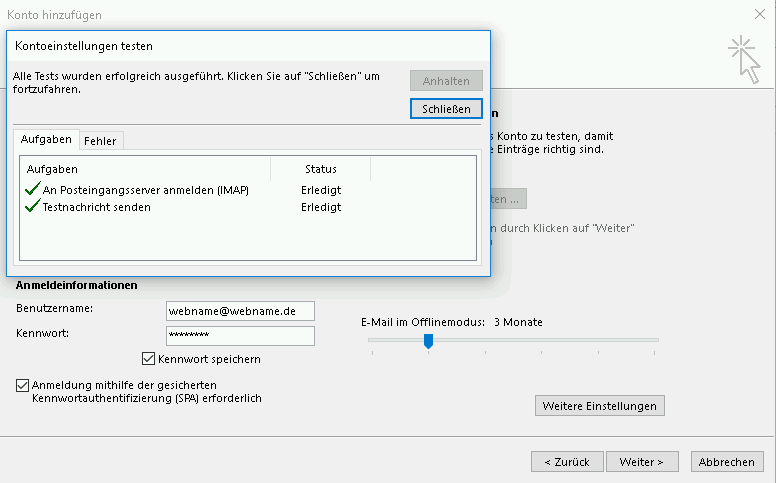Go back with the Zurück button
776x483 pixels.
point(567,462)
